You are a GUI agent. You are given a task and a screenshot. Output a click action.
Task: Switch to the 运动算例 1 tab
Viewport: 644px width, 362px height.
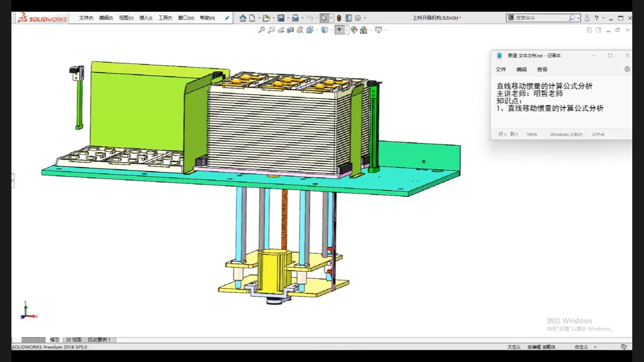pyautogui.click(x=99, y=340)
